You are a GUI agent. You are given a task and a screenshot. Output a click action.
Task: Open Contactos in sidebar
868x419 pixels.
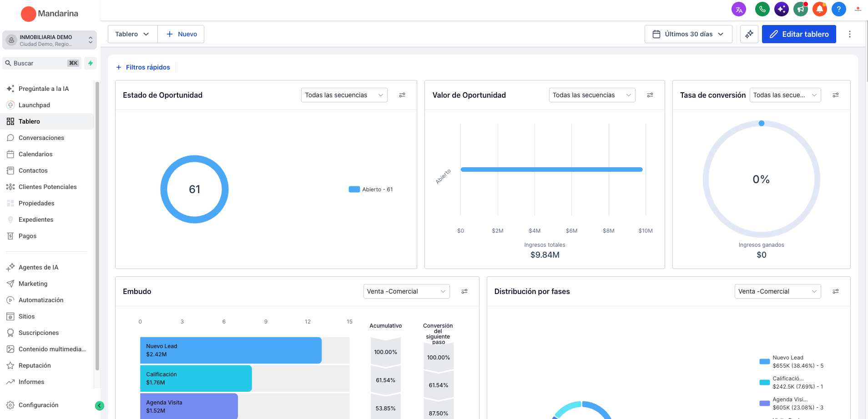click(x=48, y=170)
